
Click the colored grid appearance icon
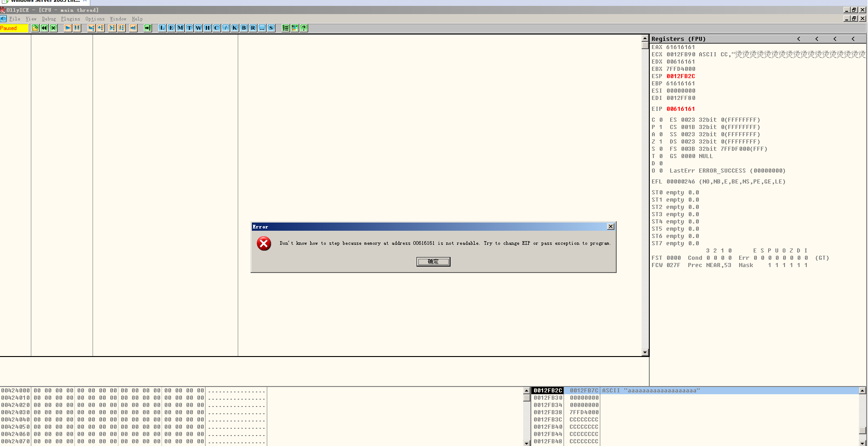pyautogui.click(x=294, y=28)
